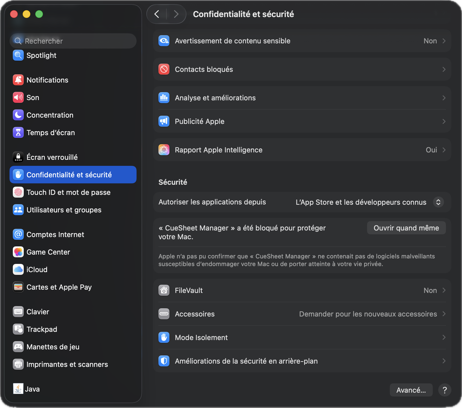Click Mode Isolement hand icon

pos(164,337)
